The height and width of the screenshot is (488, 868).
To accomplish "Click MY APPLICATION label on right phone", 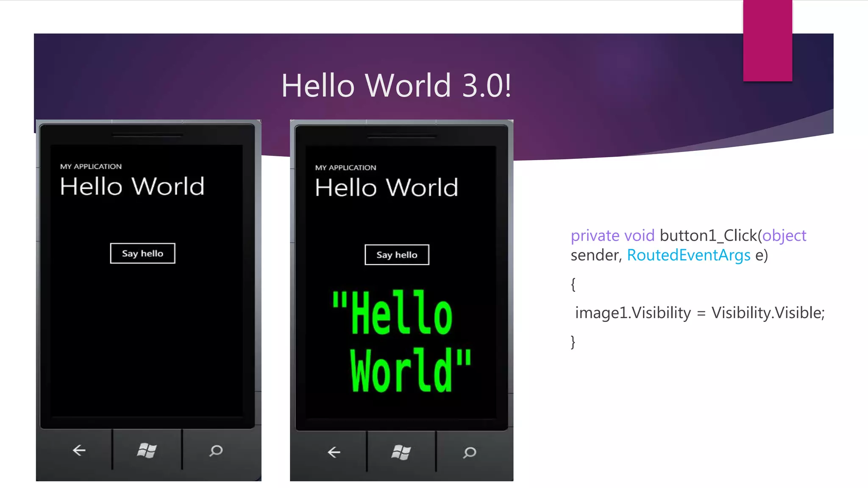I will (345, 168).
